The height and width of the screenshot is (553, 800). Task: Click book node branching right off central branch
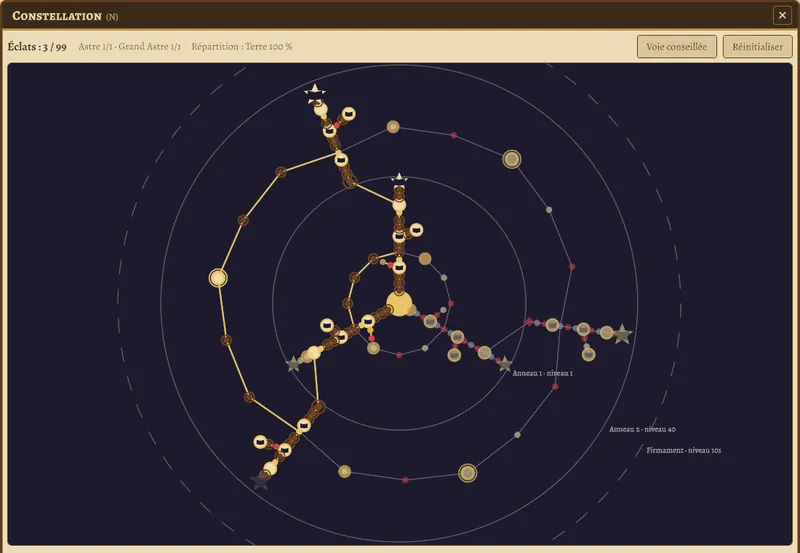(416, 230)
